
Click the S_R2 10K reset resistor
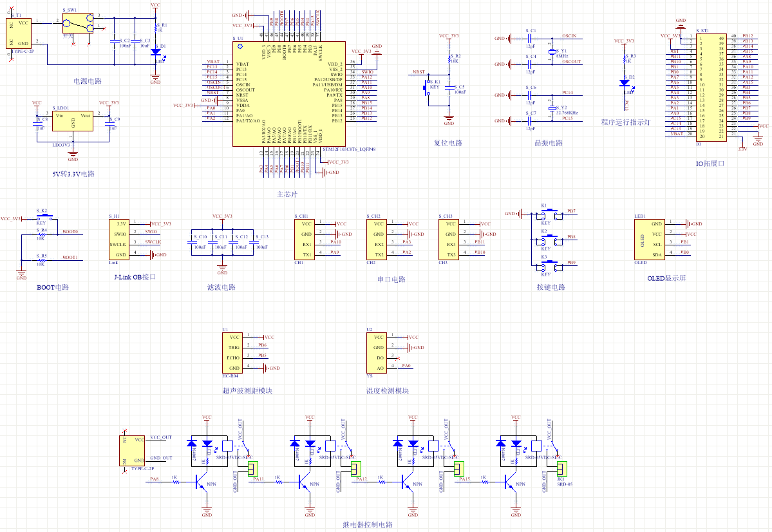tap(448, 59)
